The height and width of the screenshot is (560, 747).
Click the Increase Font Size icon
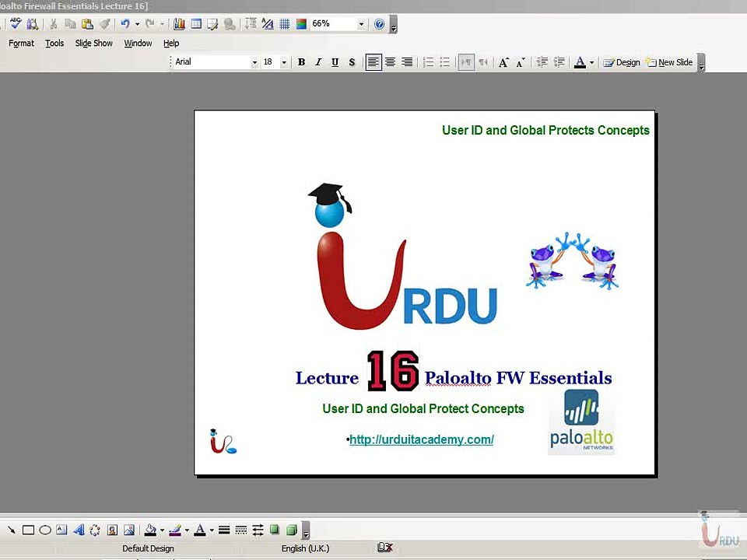click(503, 62)
